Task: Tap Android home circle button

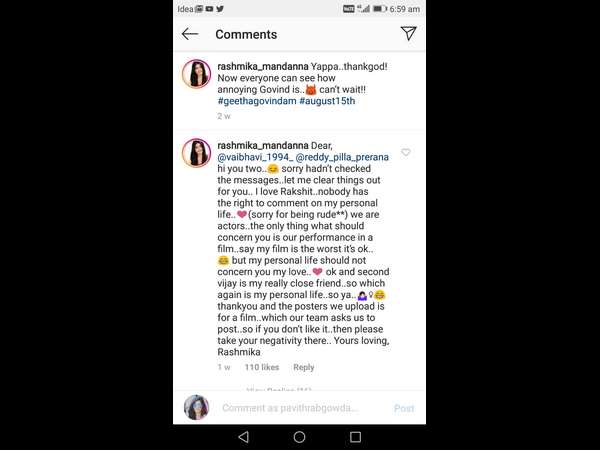Action: [299, 437]
